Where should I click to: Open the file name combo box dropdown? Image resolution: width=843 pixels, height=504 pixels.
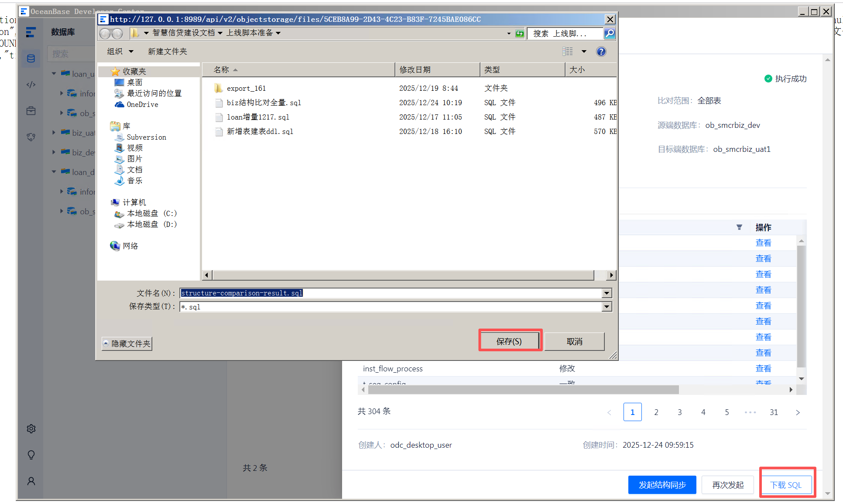[x=607, y=293]
